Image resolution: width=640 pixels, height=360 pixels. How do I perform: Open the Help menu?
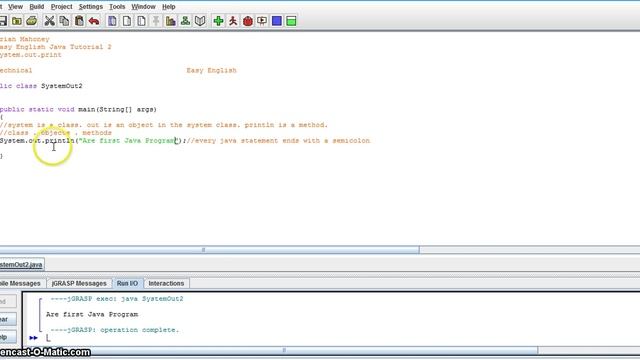coord(169,7)
